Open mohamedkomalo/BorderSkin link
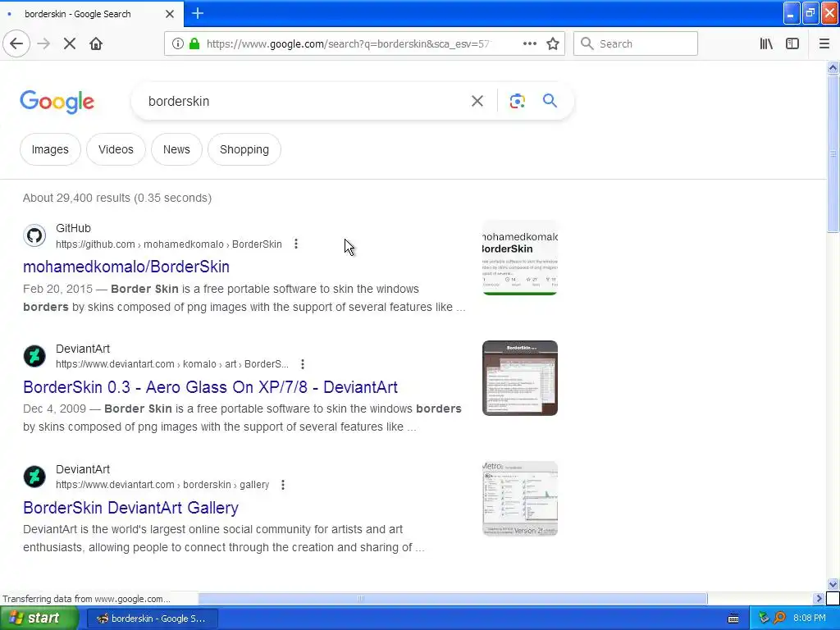 tap(126, 267)
